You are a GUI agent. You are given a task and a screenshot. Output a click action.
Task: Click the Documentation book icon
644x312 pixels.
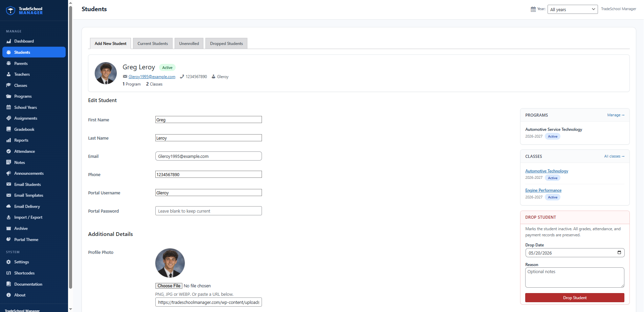pos(9,284)
